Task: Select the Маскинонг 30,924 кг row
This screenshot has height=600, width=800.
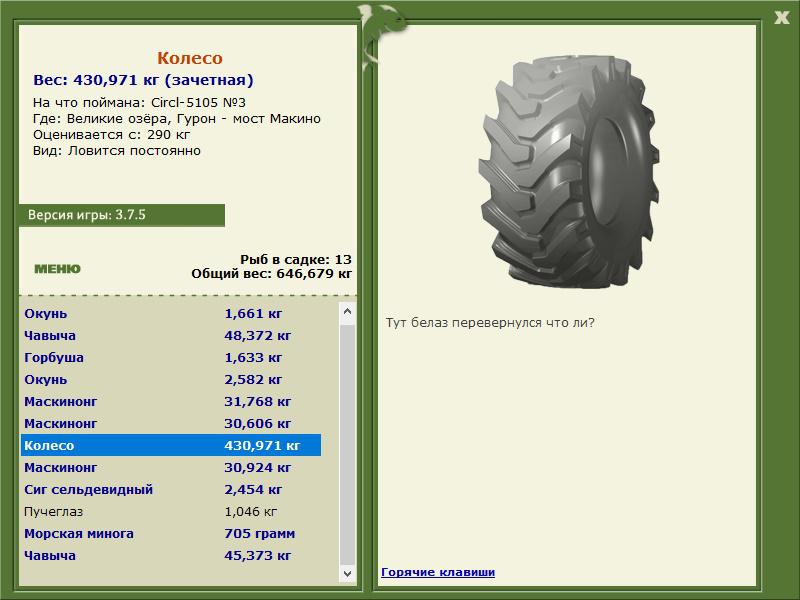Action: coord(171,467)
